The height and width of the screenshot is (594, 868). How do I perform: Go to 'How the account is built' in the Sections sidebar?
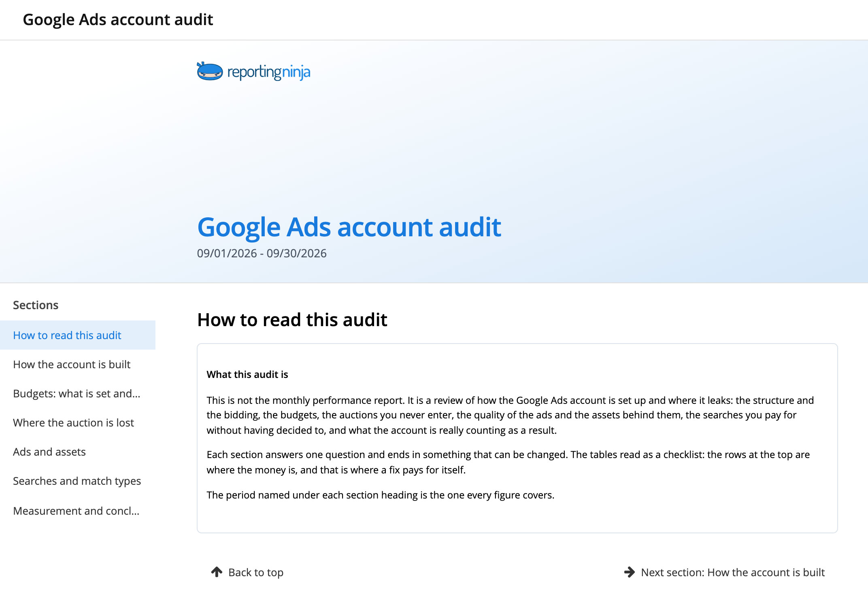pyautogui.click(x=77, y=364)
